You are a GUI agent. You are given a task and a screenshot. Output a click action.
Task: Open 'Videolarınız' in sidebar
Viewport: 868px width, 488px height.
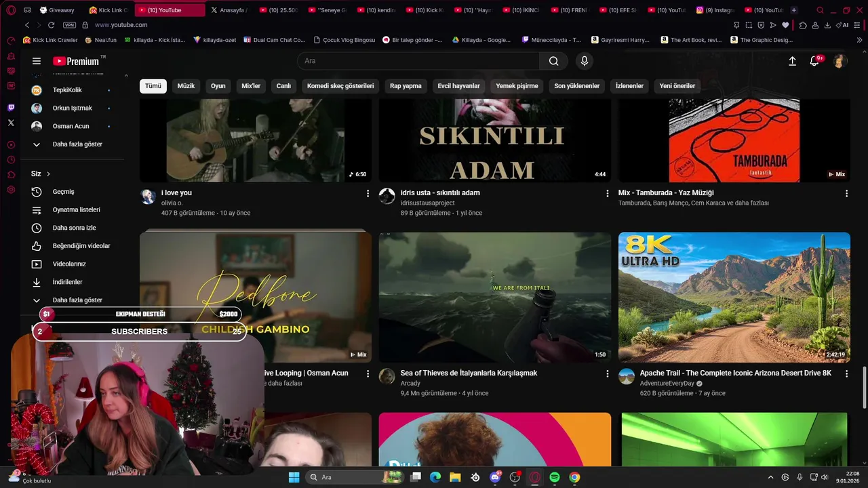point(73,264)
